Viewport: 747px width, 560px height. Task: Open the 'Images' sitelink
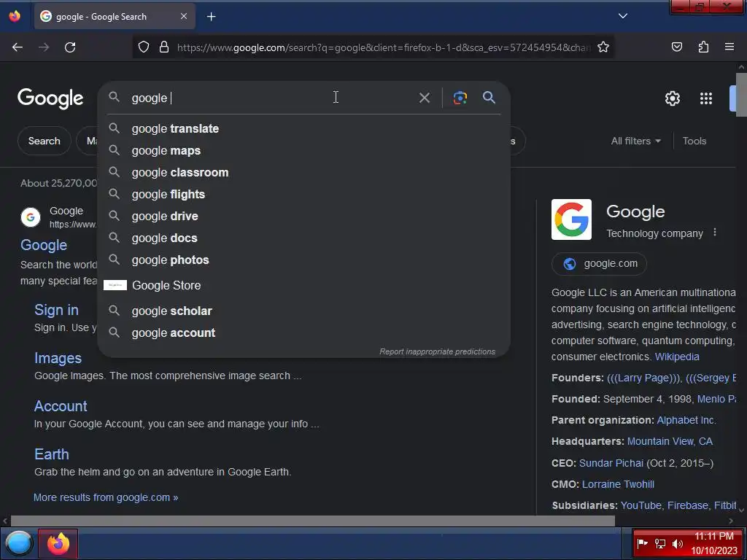point(58,358)
